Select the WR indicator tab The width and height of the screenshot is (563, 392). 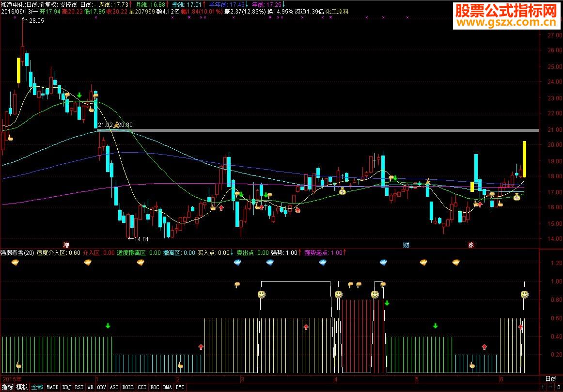point(91,387)
